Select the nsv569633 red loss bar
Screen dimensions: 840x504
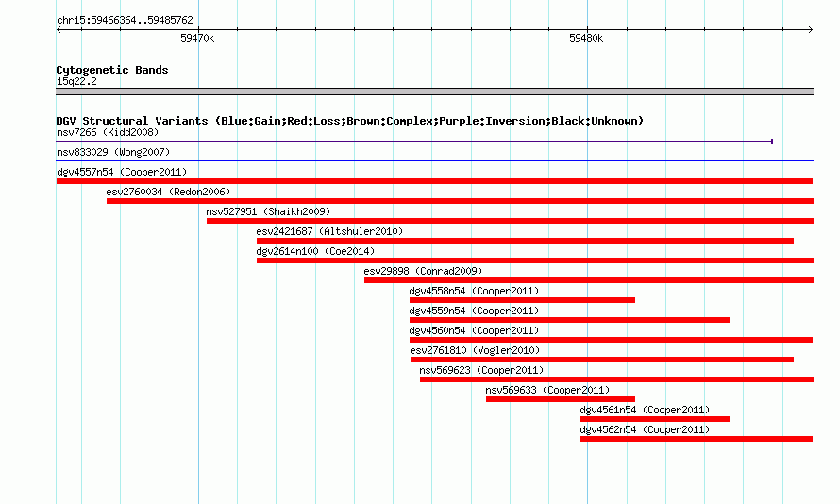click(x=561, y=399)
